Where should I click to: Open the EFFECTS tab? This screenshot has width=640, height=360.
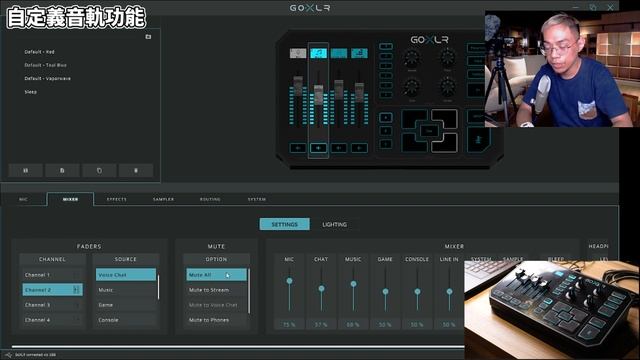click(x=117, y=199)
